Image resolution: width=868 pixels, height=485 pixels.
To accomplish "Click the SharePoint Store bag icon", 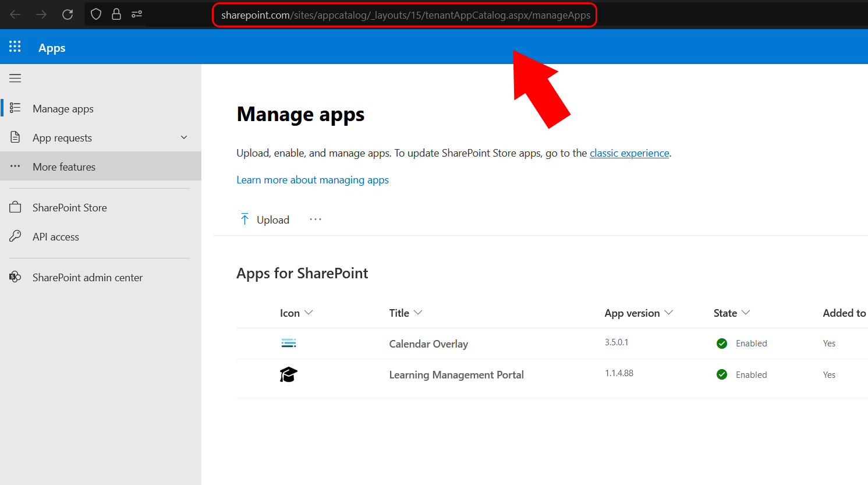I will tap(15, 207).
